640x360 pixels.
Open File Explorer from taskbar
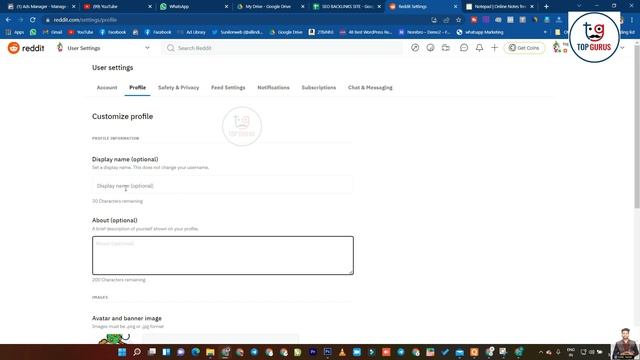[210, 352]
